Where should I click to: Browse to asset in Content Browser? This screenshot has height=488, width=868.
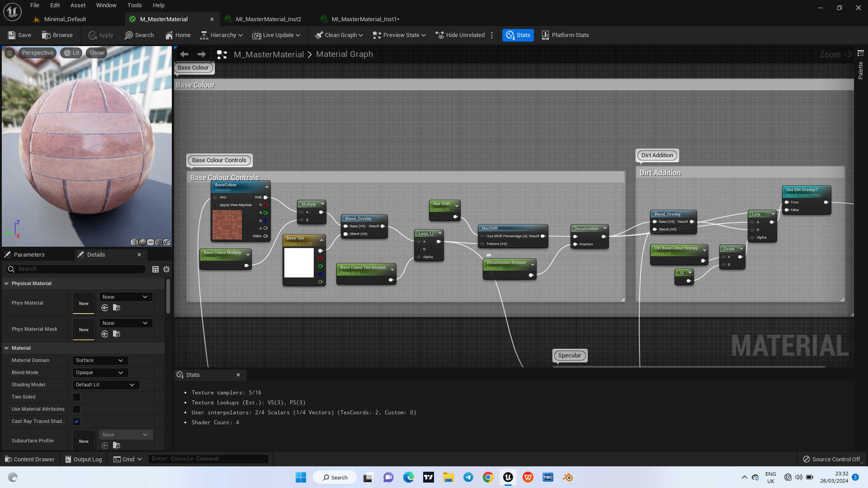coord(57,35)
